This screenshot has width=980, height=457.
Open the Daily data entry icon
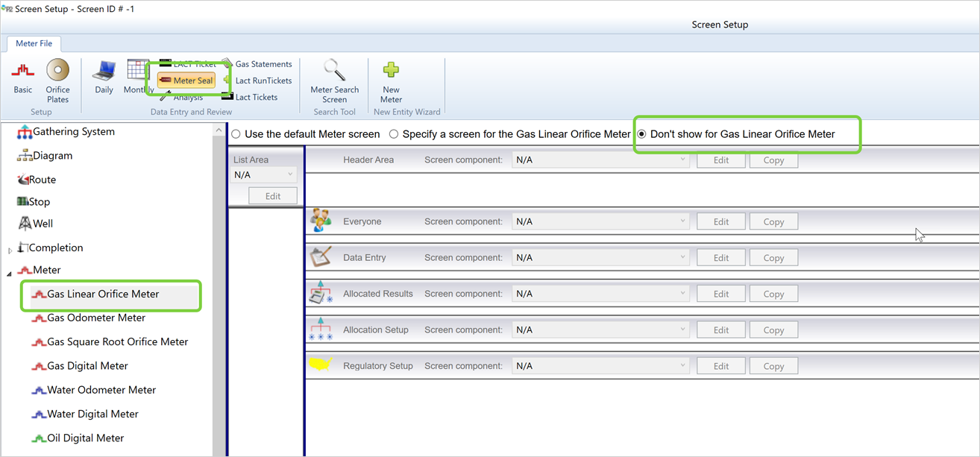pyautogui.click(x=104, y=77)
